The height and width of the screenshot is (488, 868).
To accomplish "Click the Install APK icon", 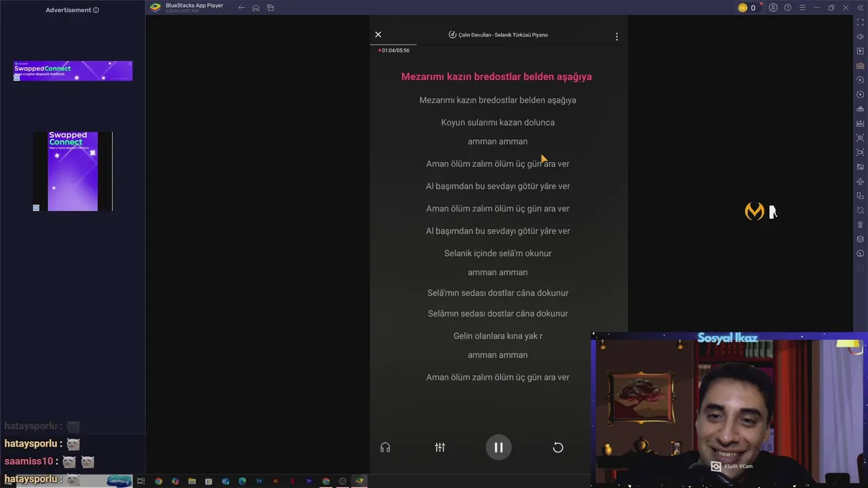I will (861, 123).
